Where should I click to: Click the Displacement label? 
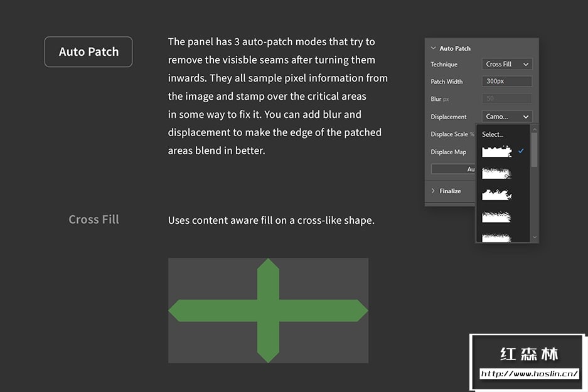(449, 117)
